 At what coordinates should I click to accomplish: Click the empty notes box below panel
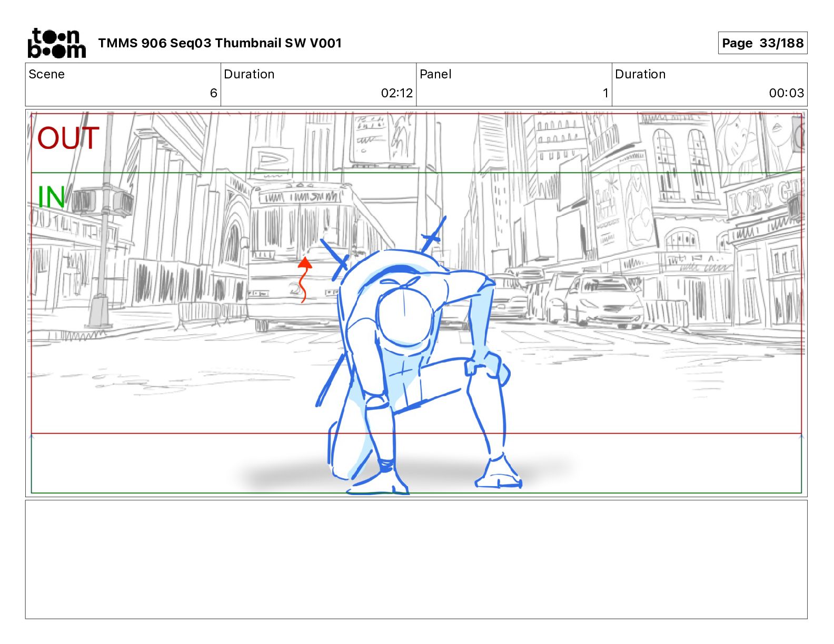click(x=416, y=559)
